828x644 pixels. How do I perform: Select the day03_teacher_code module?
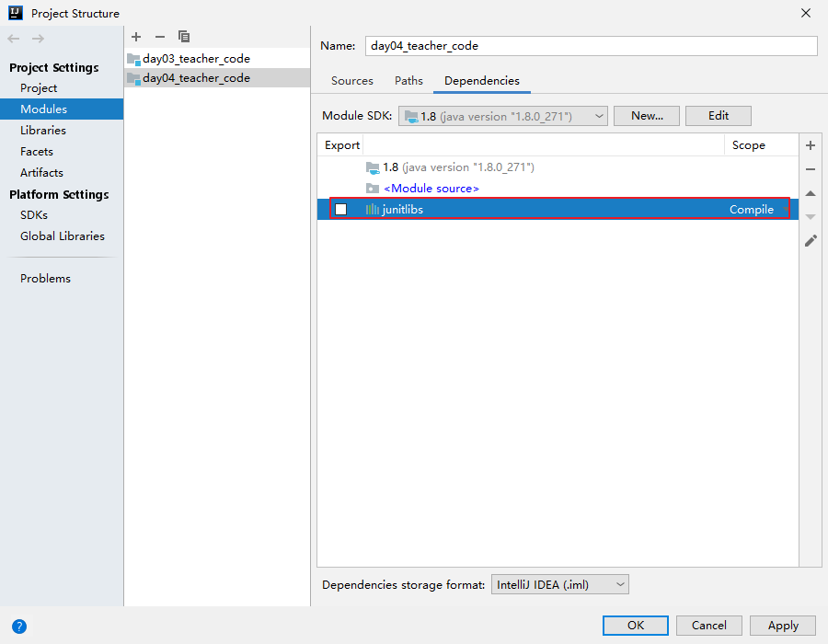pyautogui.click(x=196, y=59)
